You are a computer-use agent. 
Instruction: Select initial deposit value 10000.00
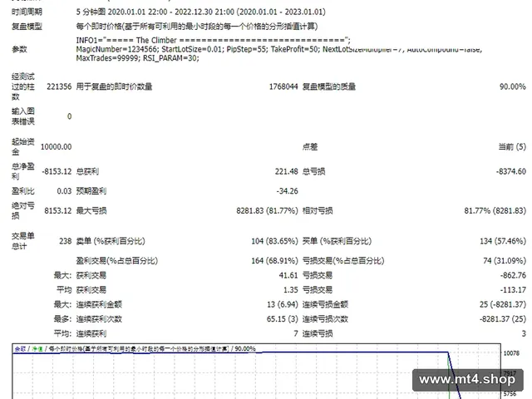[56, 146]
